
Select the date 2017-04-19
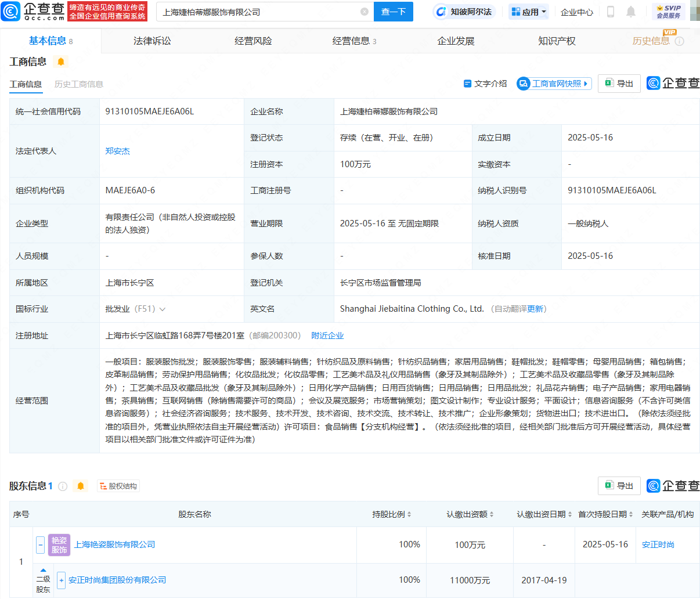[544, 580]
